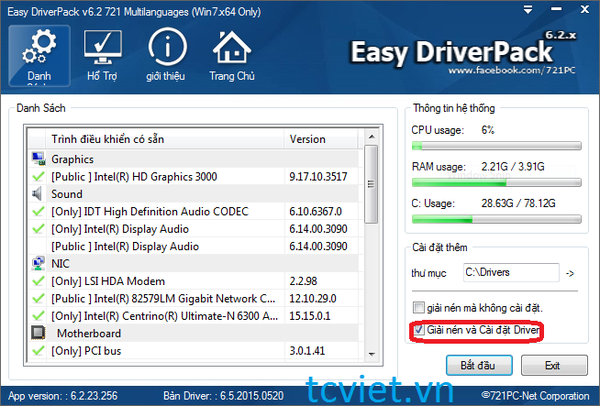Toggle checkmark for PCI bus driver
This screenshot has width=600, height=406.
(x=38, y=351)
